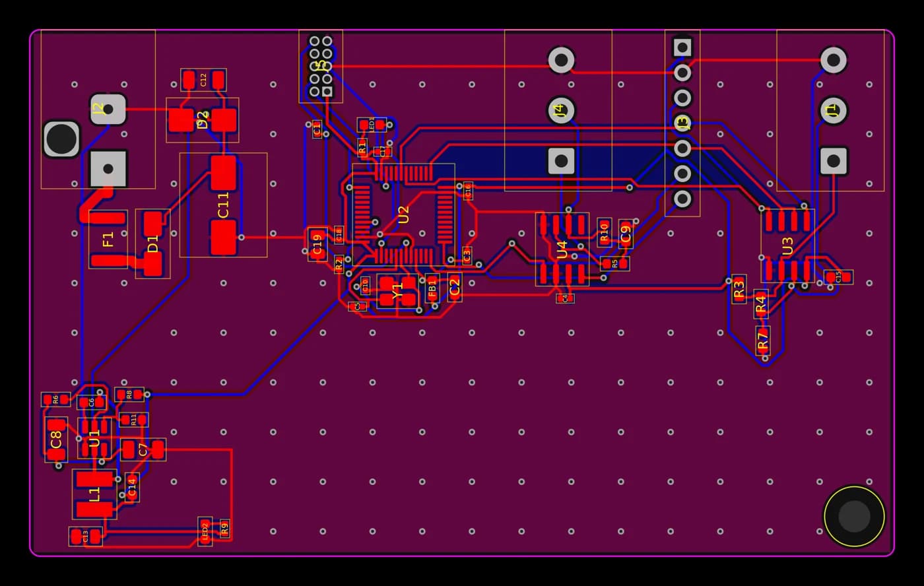This screenshot has width=924, height=586.
Task: Select capacitor C19
Action: pos(317,244)
